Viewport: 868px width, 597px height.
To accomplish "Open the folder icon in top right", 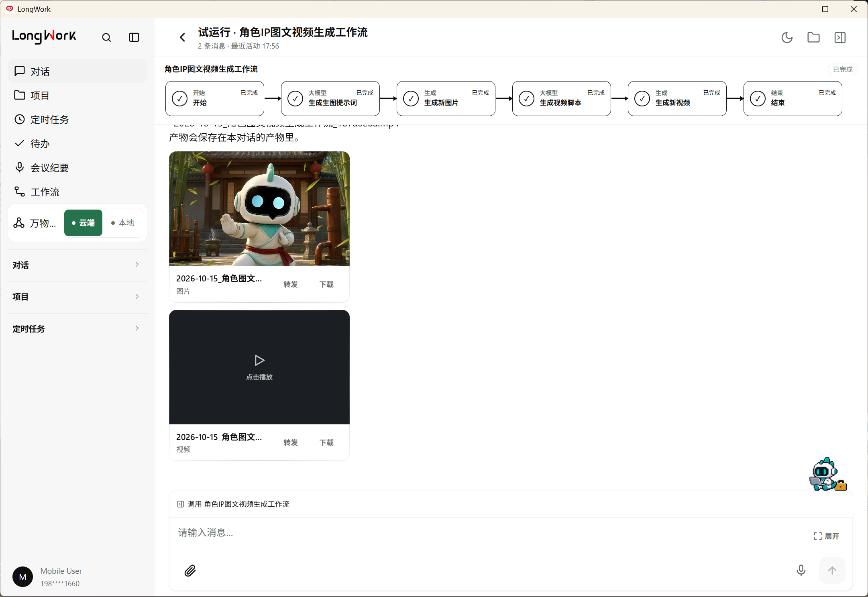I will point(813,37).
